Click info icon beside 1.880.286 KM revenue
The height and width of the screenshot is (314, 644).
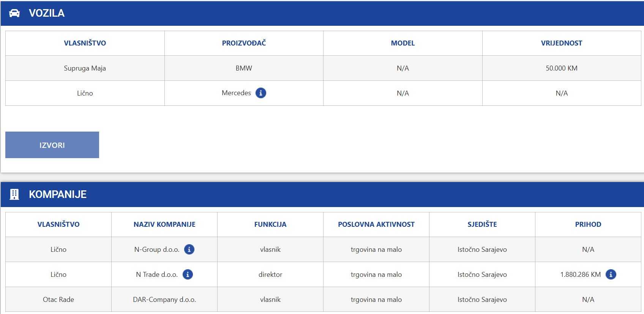[x=611, y=274]
